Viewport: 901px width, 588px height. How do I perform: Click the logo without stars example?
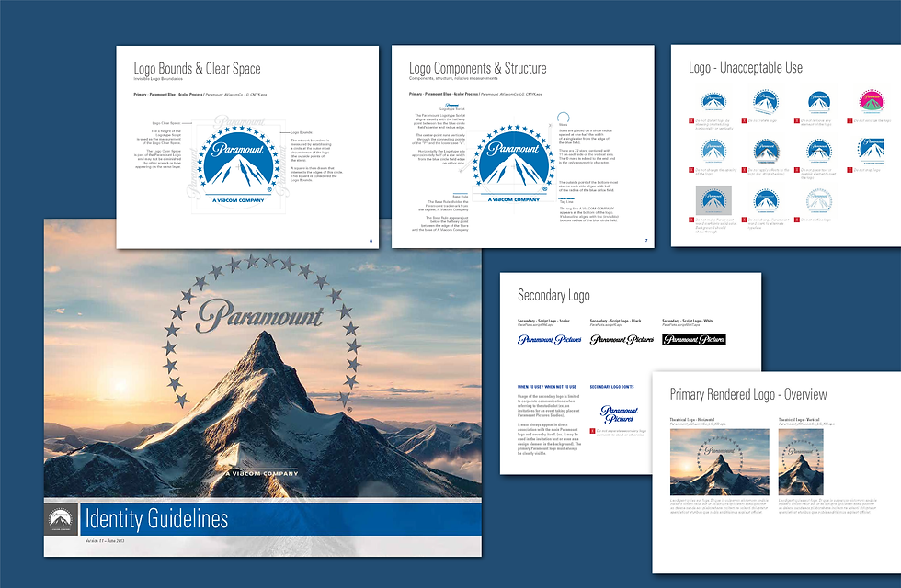tap(819, 102)
